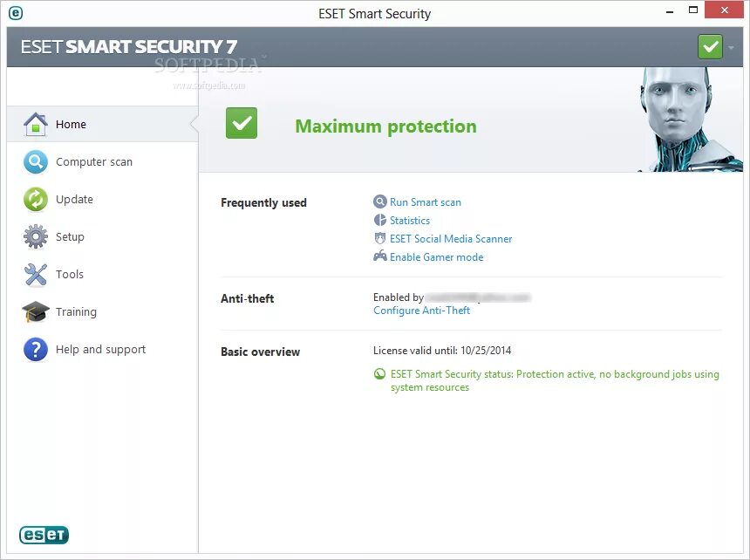Viewport: 750px width, 560px height.
Task: Open the protection status dropdown arrow
Action: pos(729,45)
